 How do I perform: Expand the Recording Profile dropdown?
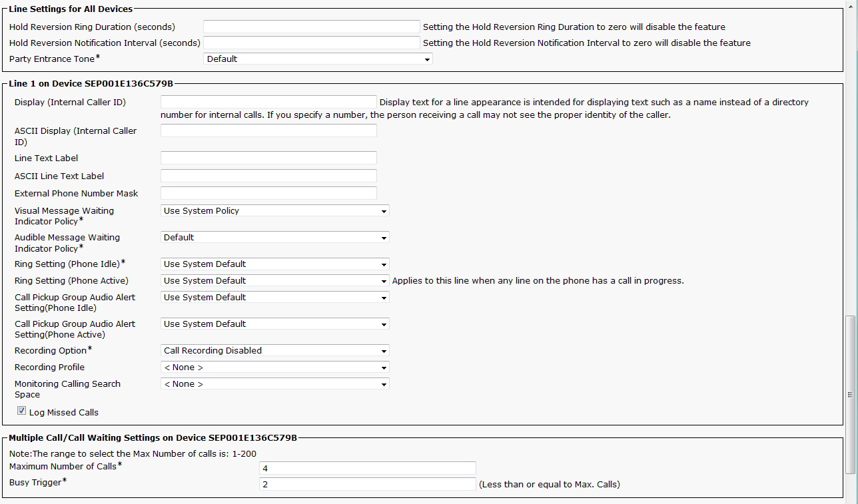(274, 368)
